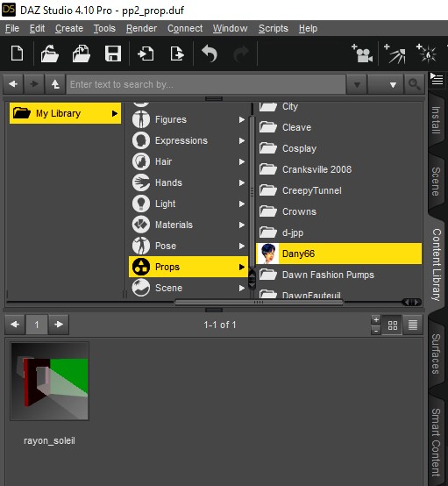Click the Scene landscape icon
The image size is (448, 486).
(x=141, y=288)
